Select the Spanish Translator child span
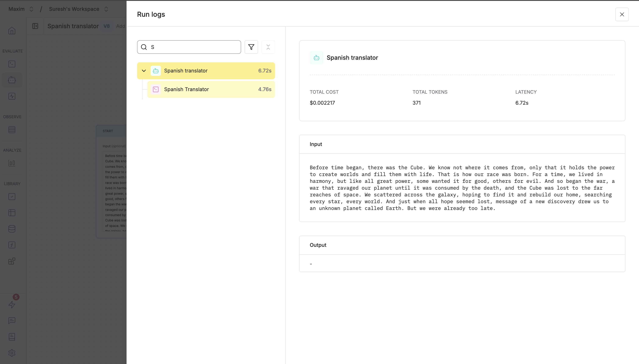This screenshot has height=364, width=639. tap(211, 89)
